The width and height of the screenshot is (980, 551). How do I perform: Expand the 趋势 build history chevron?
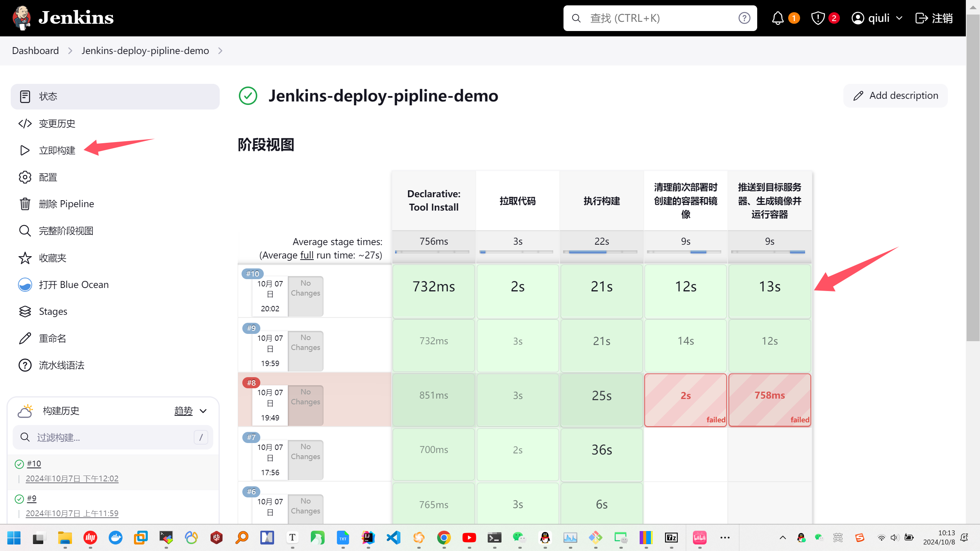pos(203,411)
